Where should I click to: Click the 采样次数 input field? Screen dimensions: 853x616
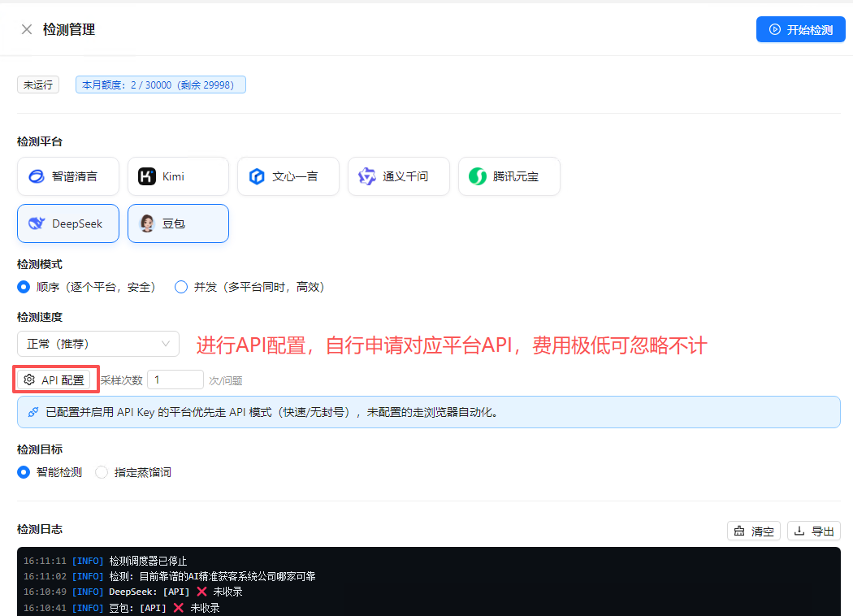(x=175, y=380)
